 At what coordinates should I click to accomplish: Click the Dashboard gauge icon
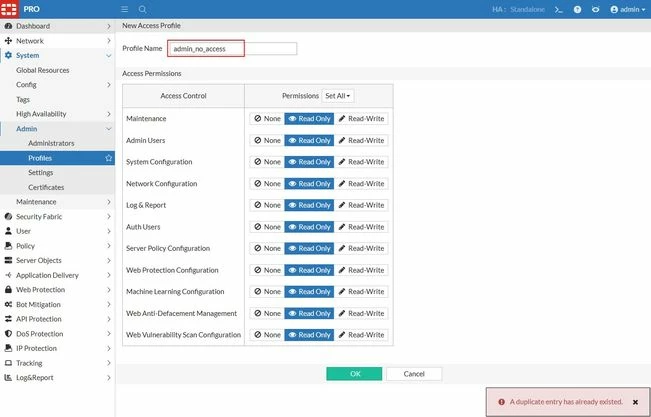(x=8, y=26)
